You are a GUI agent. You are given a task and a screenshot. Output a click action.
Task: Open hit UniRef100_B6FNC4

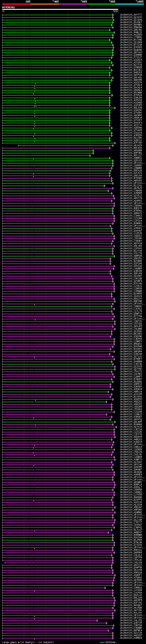click(131, 631)
